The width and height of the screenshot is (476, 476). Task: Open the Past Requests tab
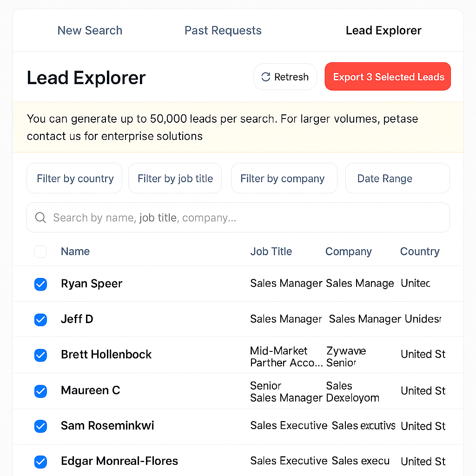click(x=223, y=30)
